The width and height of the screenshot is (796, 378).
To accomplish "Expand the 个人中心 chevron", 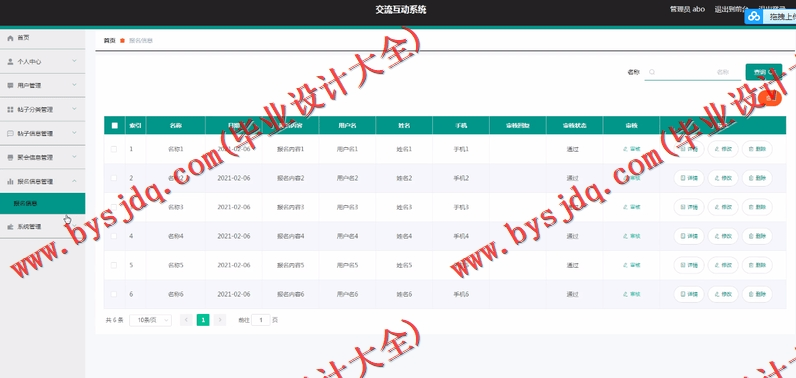I will point(74,61).
